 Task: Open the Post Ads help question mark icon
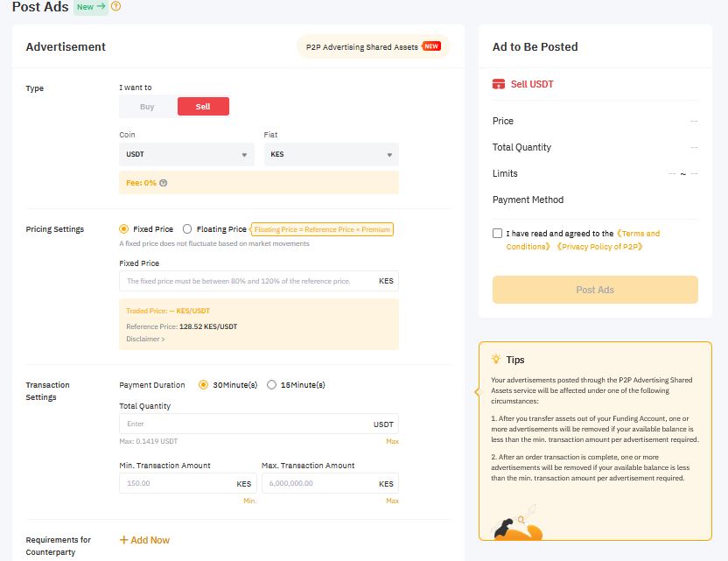[x=115, y=8]
